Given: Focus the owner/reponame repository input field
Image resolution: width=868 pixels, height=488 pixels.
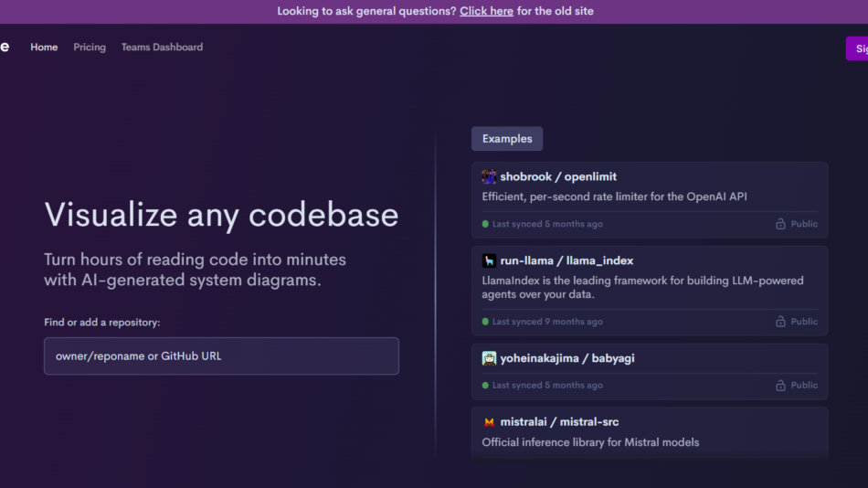Looking at the screenshot, I should 221,356.
